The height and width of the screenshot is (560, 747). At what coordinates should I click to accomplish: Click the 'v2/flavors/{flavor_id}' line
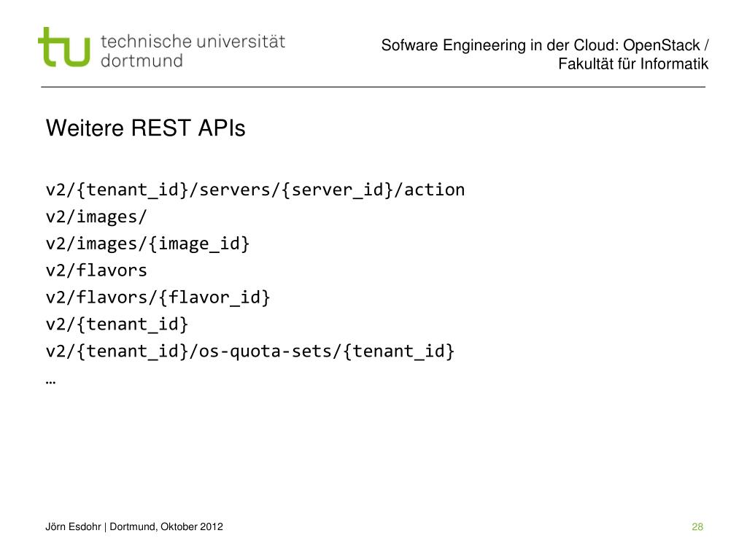(x=158, y=297)
